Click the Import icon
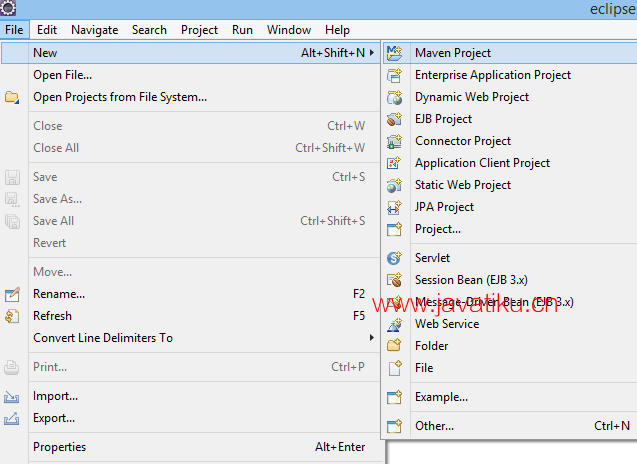This screenshot has height=464, width=637. click(12, 397)
